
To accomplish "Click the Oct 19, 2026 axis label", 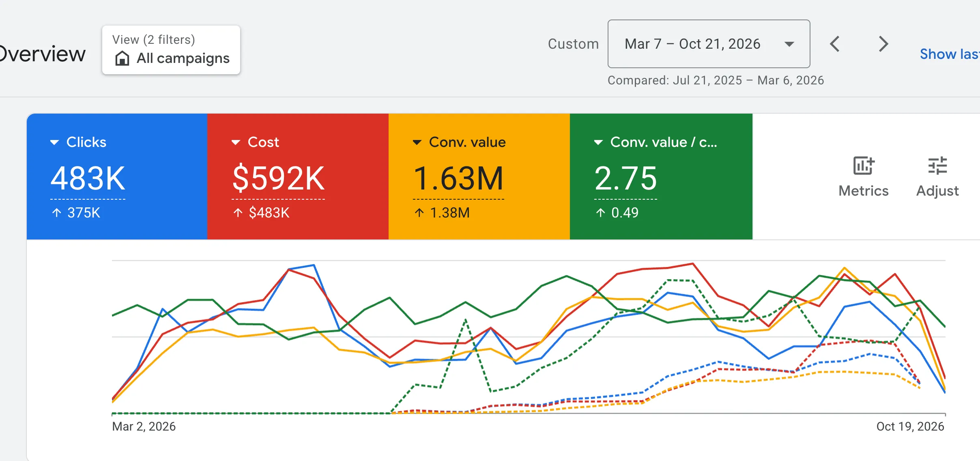I will pos(910,427).
